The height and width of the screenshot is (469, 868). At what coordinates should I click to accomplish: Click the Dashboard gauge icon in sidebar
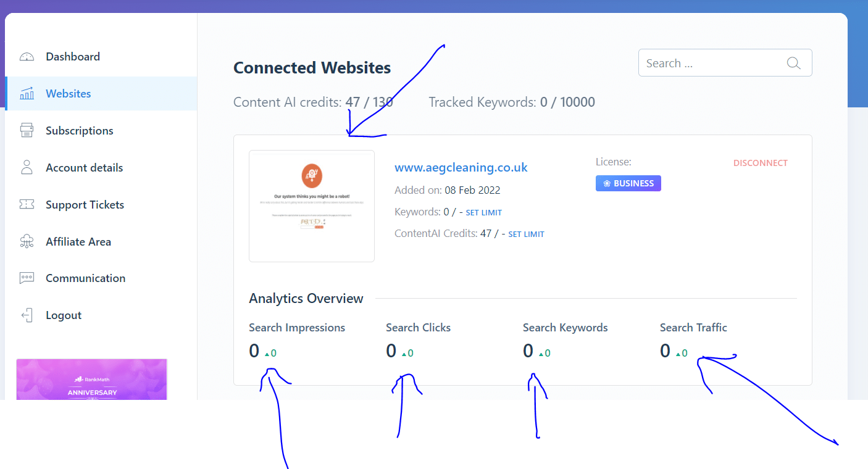coord(27,57)
